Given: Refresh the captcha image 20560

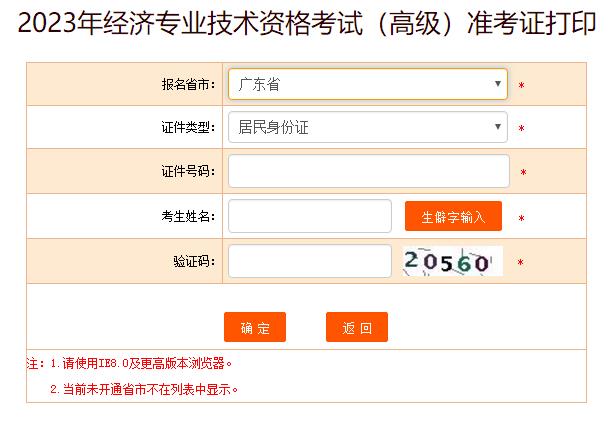Looking at the screenshot, I should pos(452,261).
